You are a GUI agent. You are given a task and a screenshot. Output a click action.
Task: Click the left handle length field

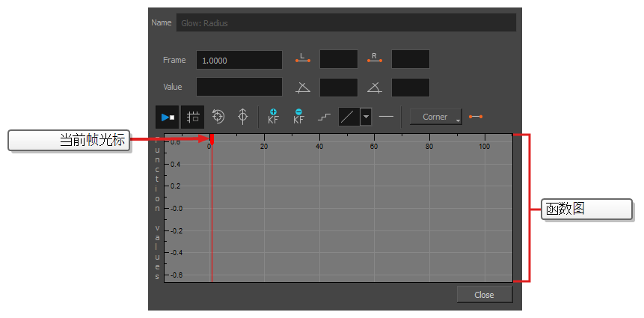338,60
